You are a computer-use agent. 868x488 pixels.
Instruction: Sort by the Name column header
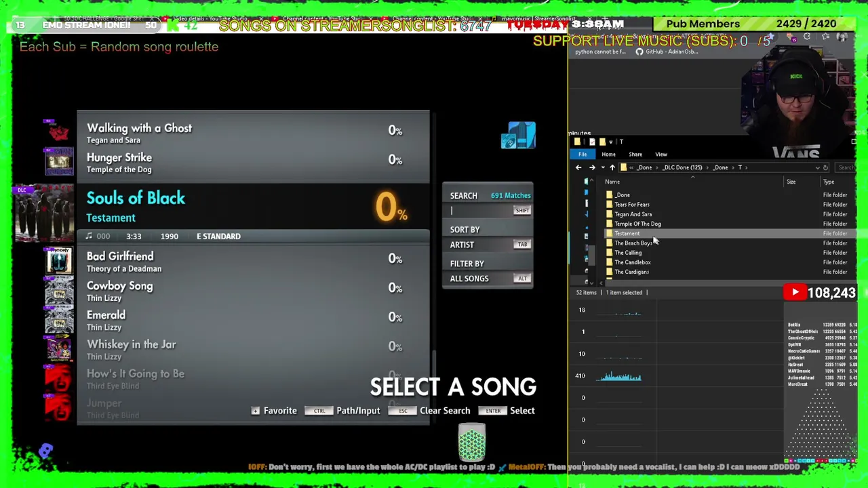coord(612,182)
